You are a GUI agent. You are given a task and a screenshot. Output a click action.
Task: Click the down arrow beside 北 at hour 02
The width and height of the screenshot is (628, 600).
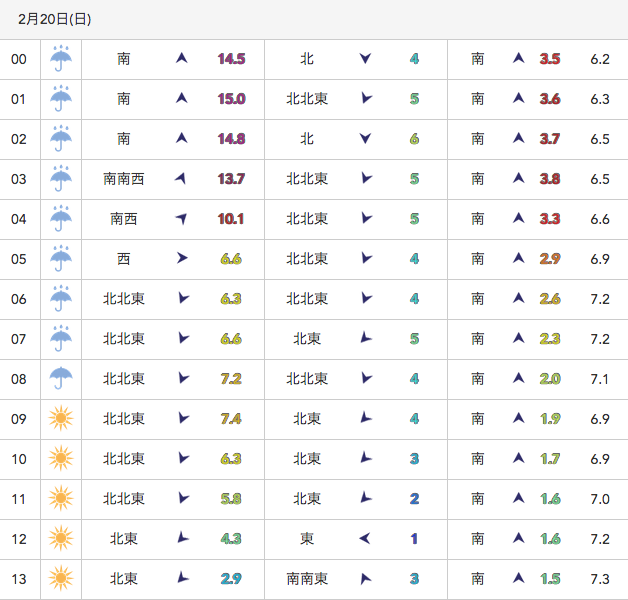click(365, 139)
